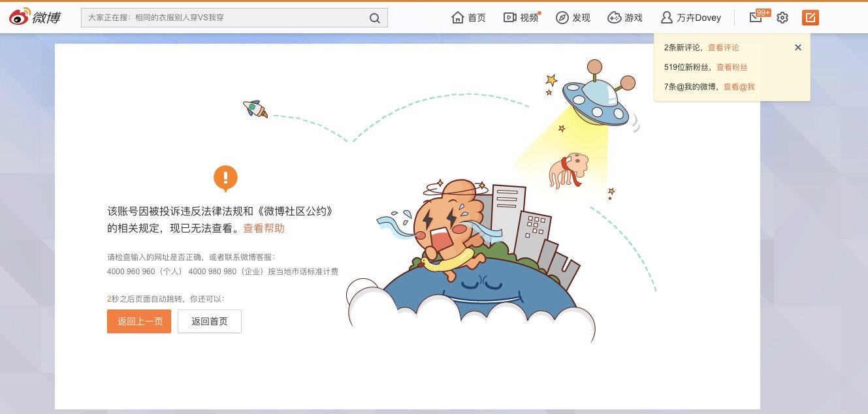Open the mail messages icon with the 99+ badge
Viewport: 868px width, 414px height.
pos(756,18)
